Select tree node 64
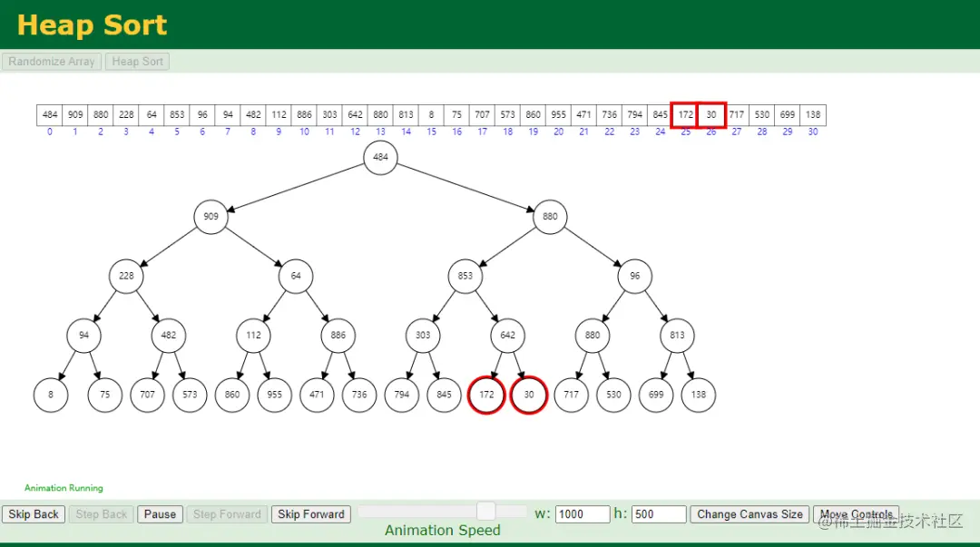 [x=296, y=276]
